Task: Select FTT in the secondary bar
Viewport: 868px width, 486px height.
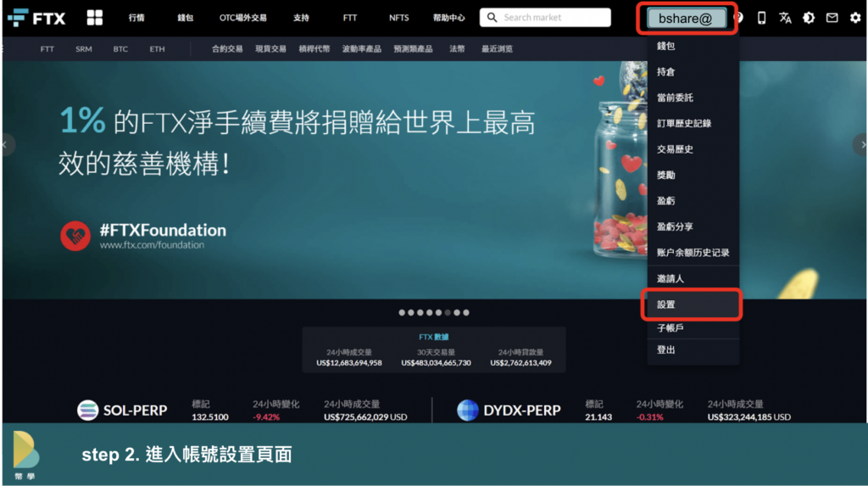Action: [47, 48]
